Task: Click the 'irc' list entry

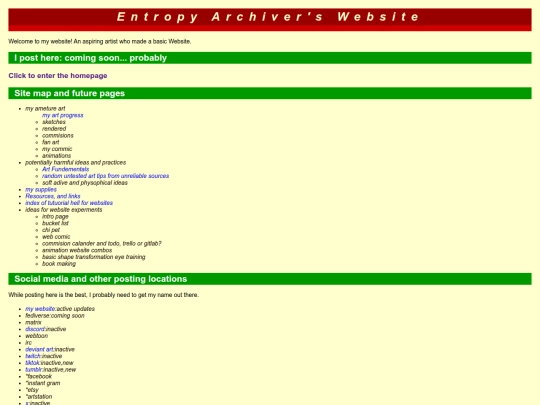Action: (28, 343)
